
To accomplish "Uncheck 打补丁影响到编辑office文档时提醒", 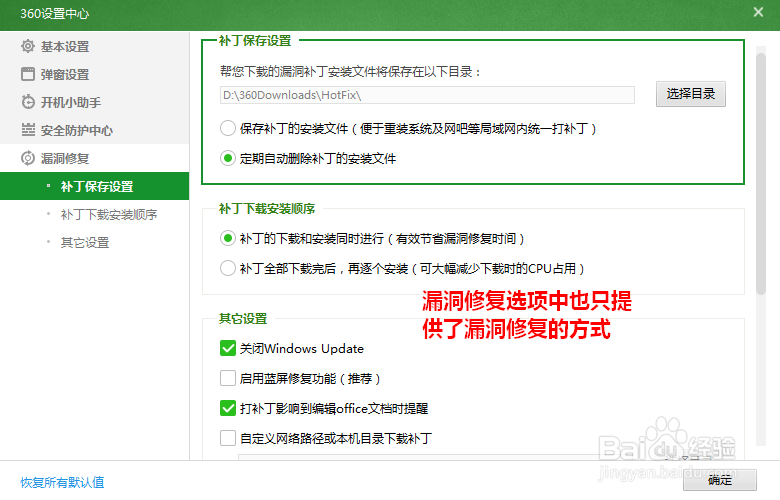I will coord(228,408).
